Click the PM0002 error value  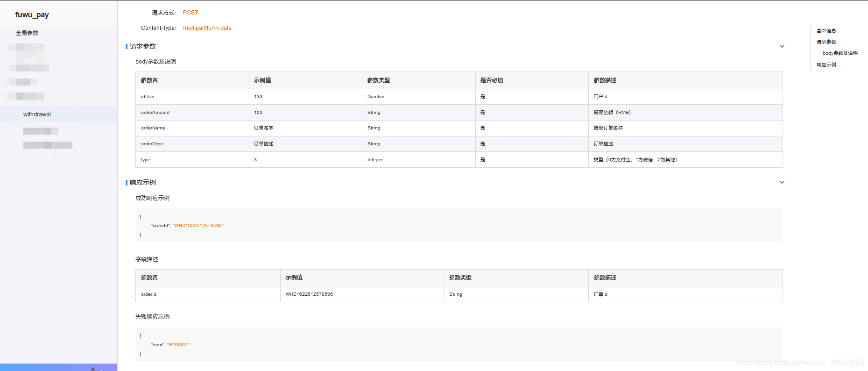coord(178,345)
